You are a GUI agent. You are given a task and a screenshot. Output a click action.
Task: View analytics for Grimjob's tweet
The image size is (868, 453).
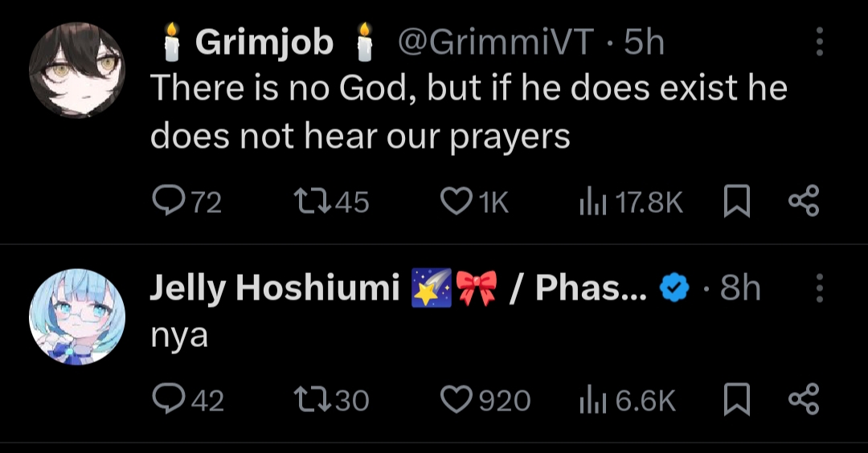592,202
